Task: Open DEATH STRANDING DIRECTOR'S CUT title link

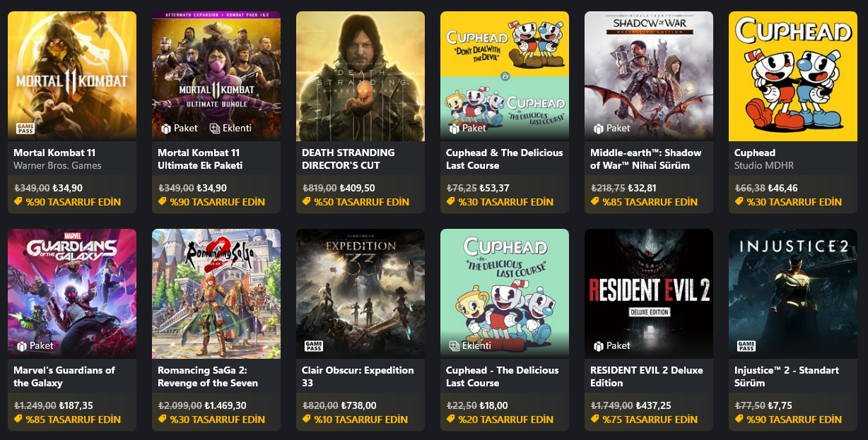Action: (348, 159)
